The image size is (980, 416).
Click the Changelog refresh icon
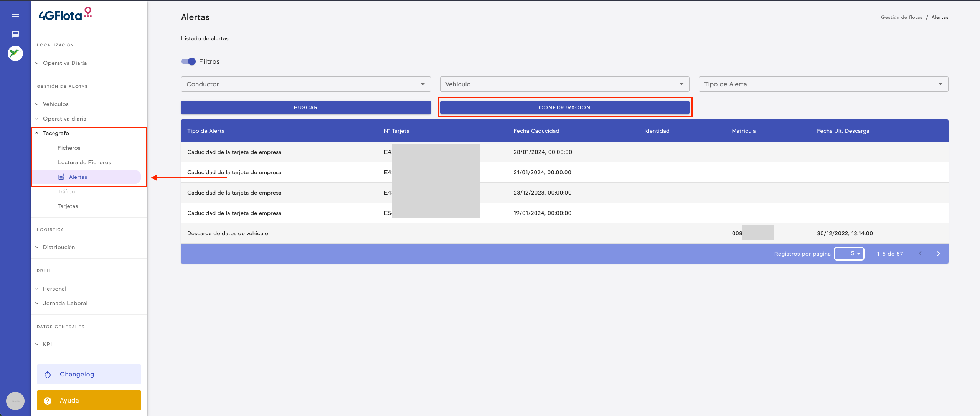(x=48, y=375)
